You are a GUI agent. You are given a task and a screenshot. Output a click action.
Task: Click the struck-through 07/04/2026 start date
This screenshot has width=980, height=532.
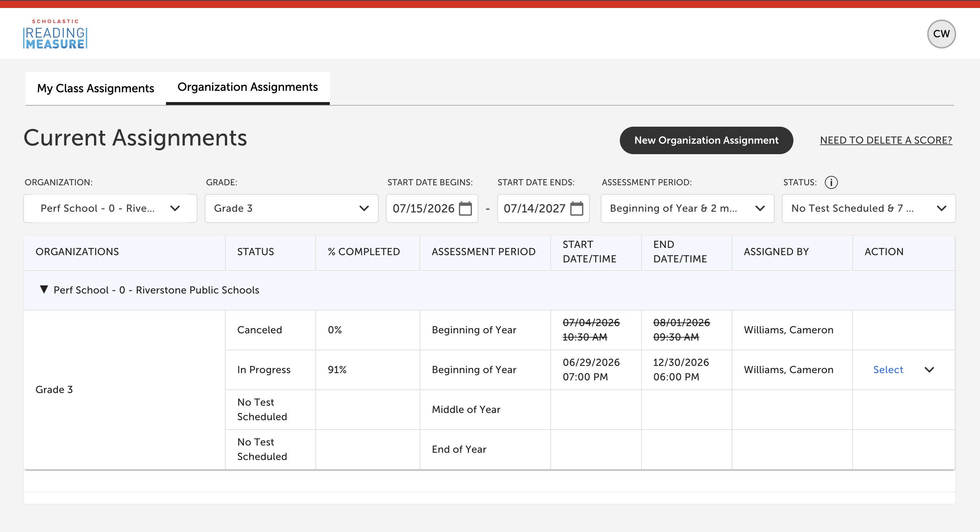click(591, 330)
